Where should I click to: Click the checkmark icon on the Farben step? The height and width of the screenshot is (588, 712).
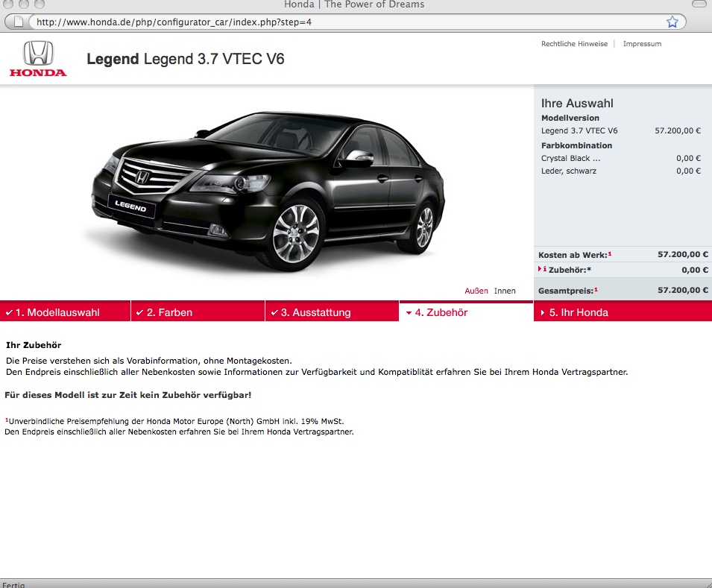pyautogui.click(x=139, y=312)
